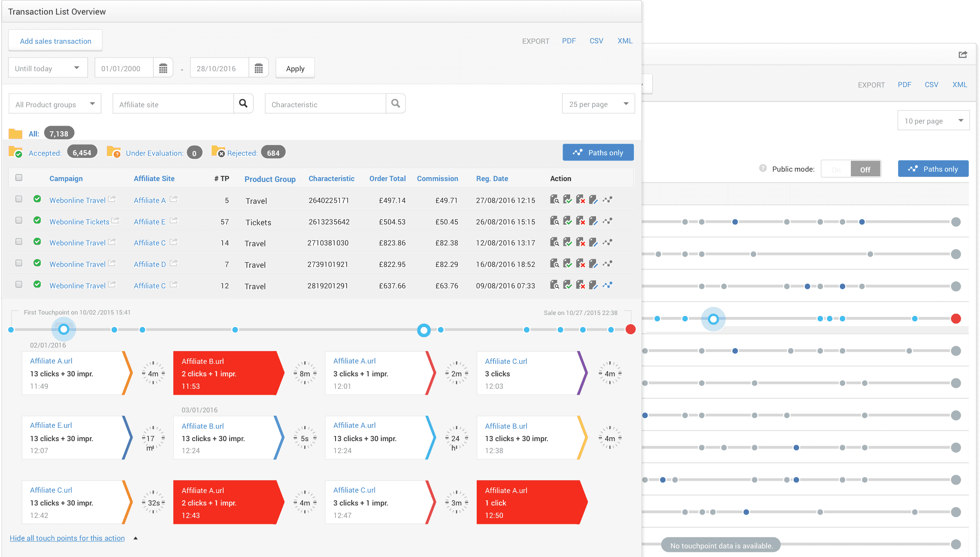Show Rejected transactions count 684
Image resolution: width=980 pixels, height=557 pixels.
tap(273, 153)
